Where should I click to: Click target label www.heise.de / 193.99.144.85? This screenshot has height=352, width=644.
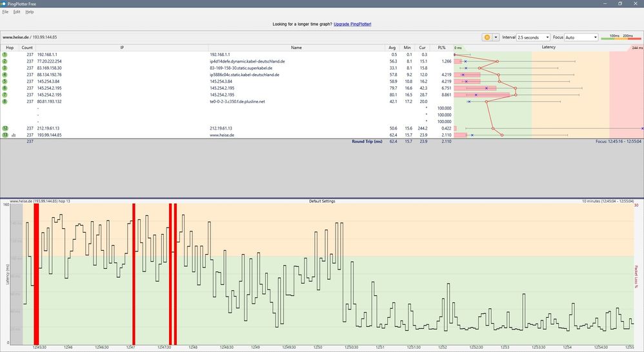[30, 37]
